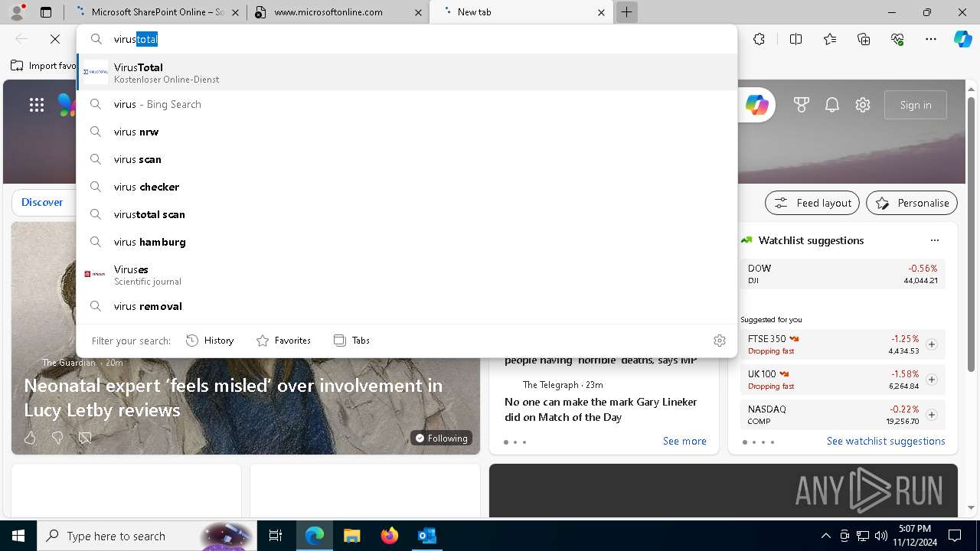Open the Windows Start menu

coord(18,536)
